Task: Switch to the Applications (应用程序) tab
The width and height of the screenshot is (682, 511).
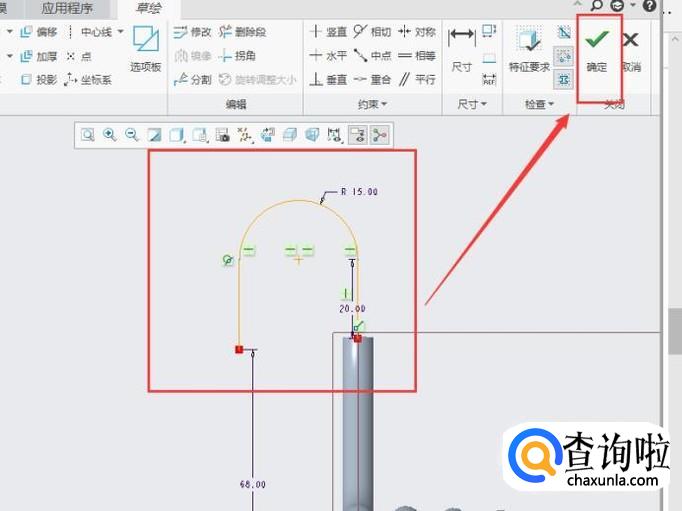Action: coord(67,8)
